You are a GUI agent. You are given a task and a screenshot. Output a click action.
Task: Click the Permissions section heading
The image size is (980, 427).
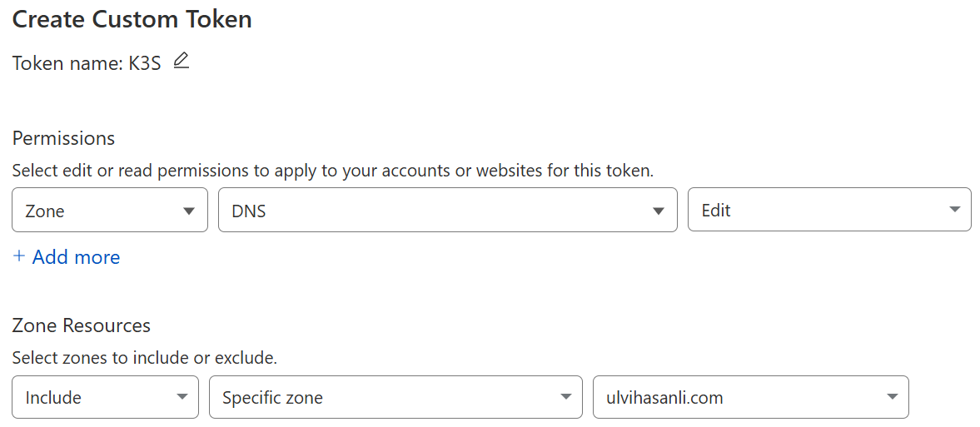(64, 138)
